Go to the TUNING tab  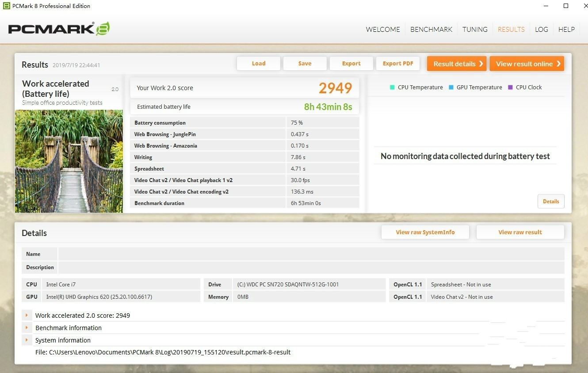coord(475,29)
